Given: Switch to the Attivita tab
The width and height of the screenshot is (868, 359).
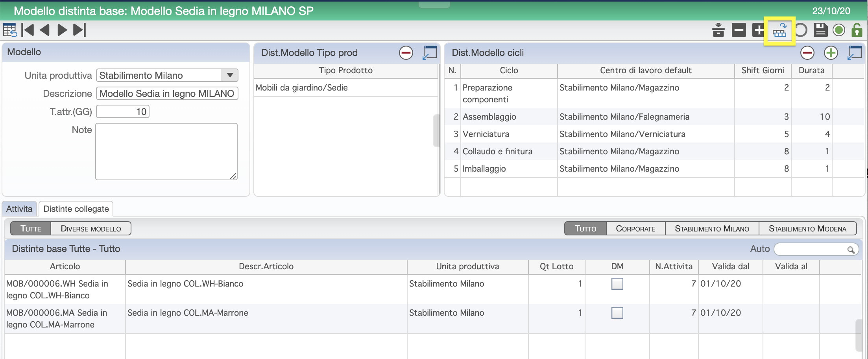Looking at the screenshot, I should 19,209.
